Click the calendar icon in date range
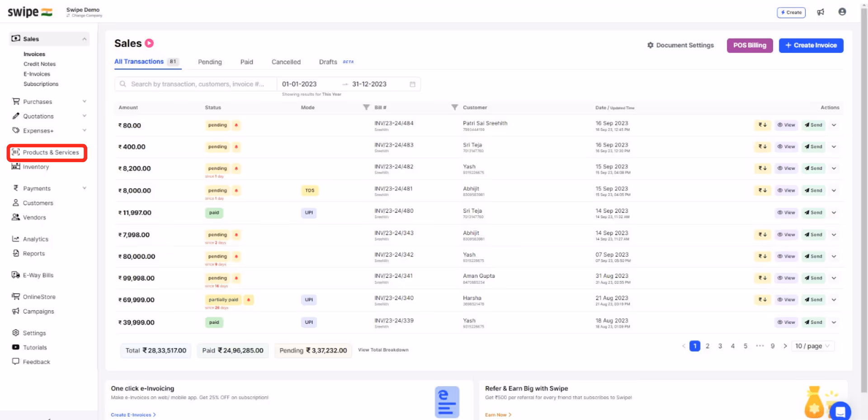This screenshot has width=868, height=420. click(412, 84)
